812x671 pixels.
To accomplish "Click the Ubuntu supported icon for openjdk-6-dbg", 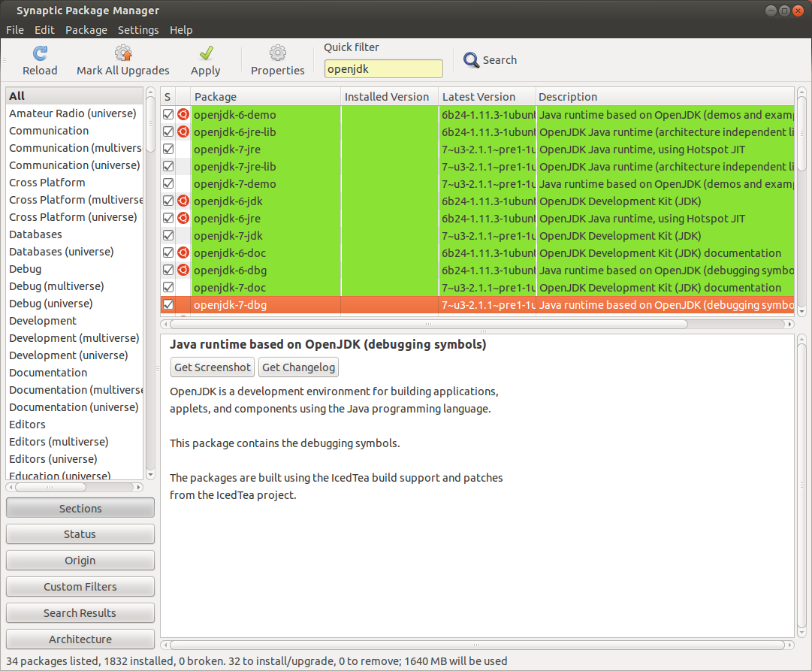I will [x=183, y=270].
